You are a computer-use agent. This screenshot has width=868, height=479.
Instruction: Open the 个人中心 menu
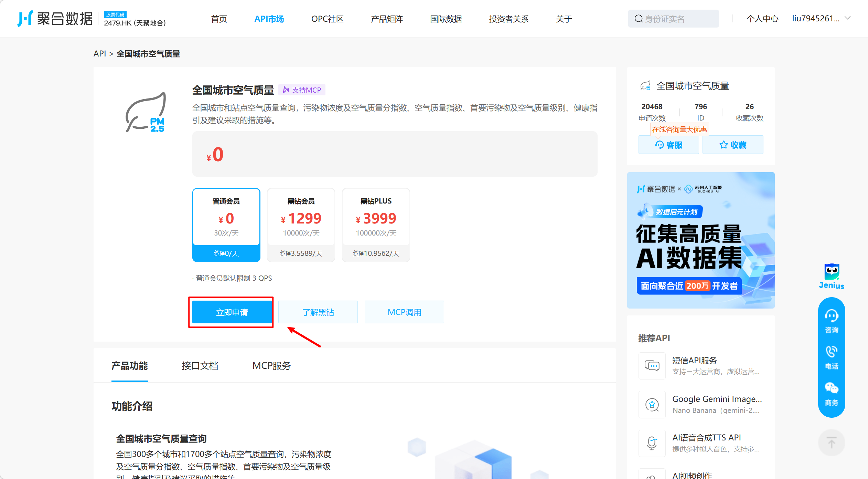[762, 19]
